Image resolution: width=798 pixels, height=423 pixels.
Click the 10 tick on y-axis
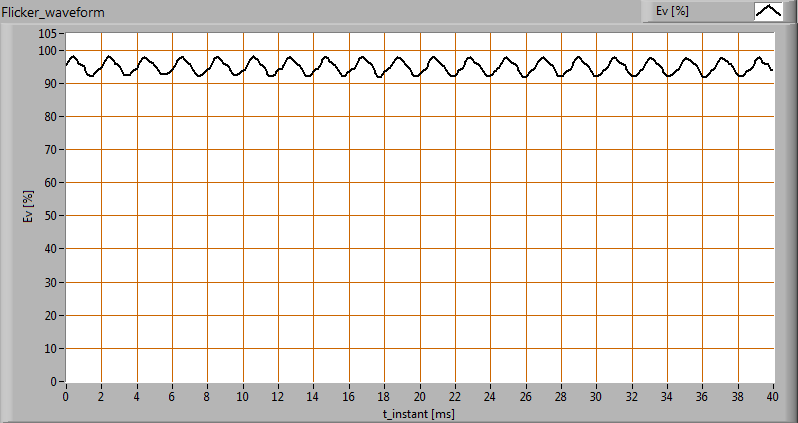click(x=52, y=349)
